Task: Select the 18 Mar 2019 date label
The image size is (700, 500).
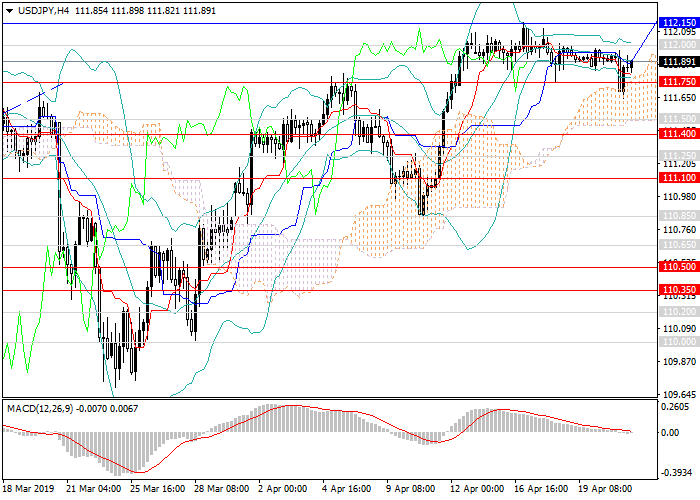Action: click(x=29, y=489)
